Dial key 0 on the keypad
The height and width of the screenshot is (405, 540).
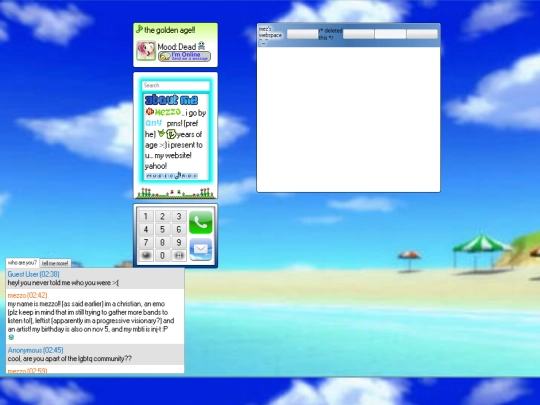click(162, 256)
